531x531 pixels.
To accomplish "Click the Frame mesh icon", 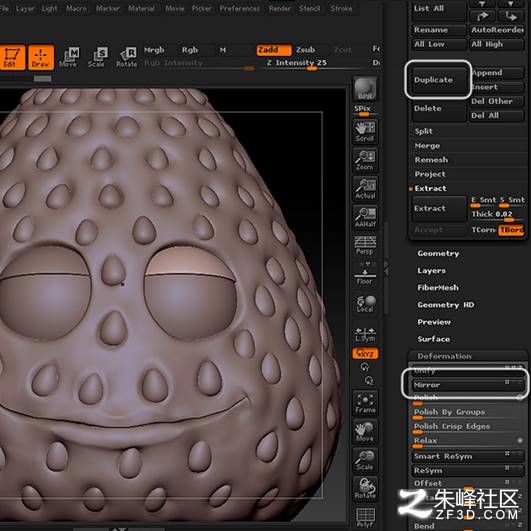I will coord(365,403).
